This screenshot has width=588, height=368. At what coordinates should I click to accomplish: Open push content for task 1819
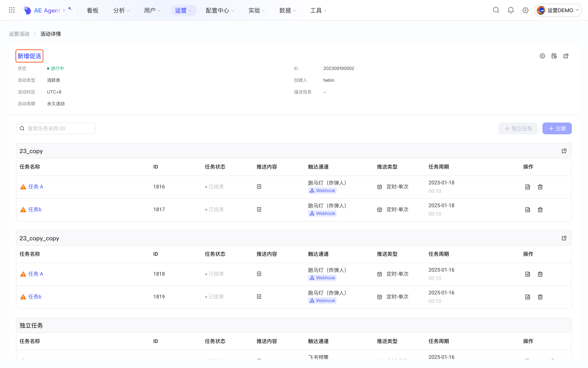[259, 297]
